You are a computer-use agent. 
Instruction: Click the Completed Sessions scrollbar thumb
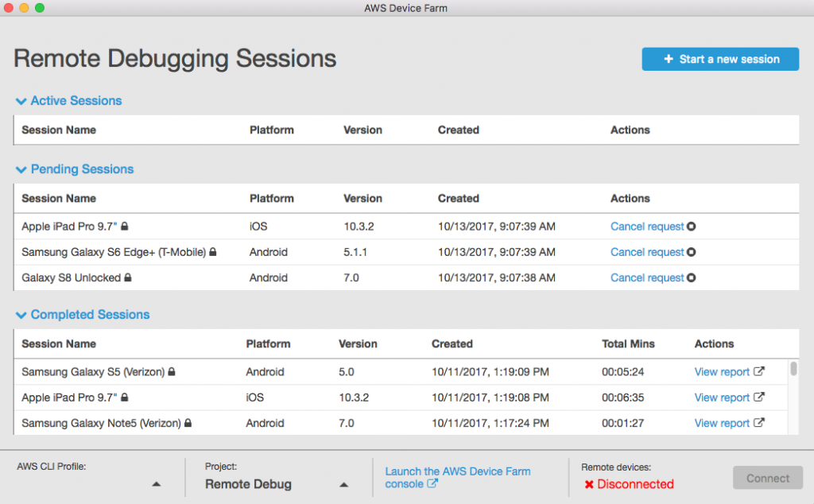pyautogui.click(x=793, y=369)
